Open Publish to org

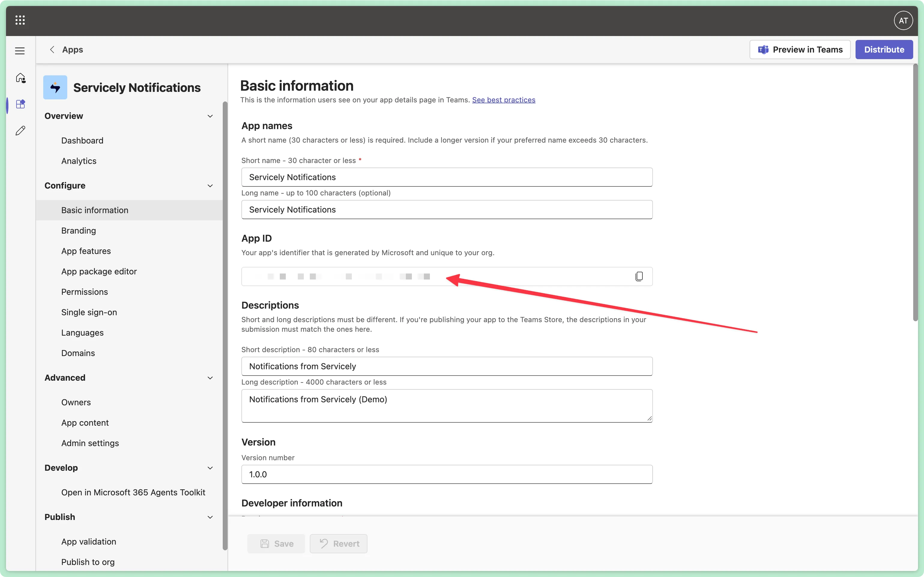88,562
